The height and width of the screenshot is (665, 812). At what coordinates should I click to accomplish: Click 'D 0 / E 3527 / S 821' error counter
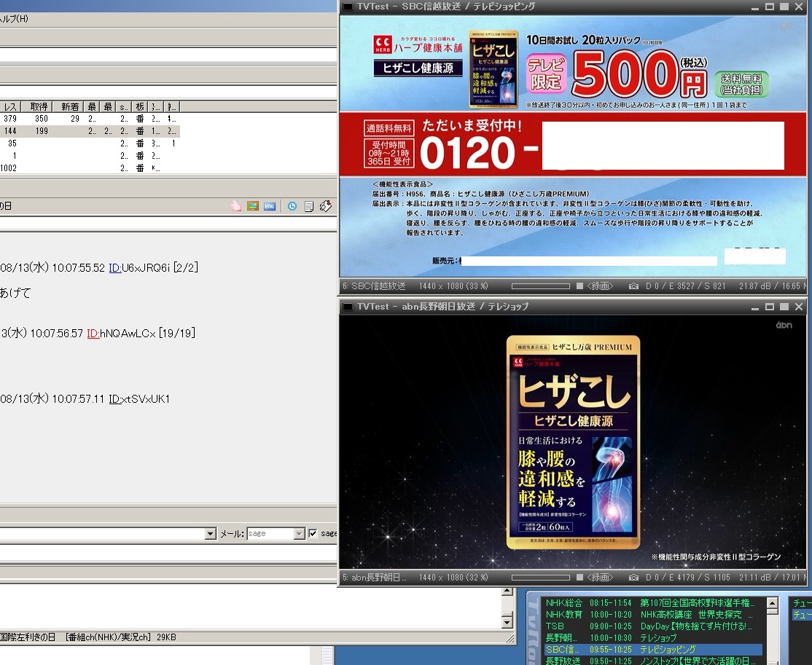[x=686, y=286]
